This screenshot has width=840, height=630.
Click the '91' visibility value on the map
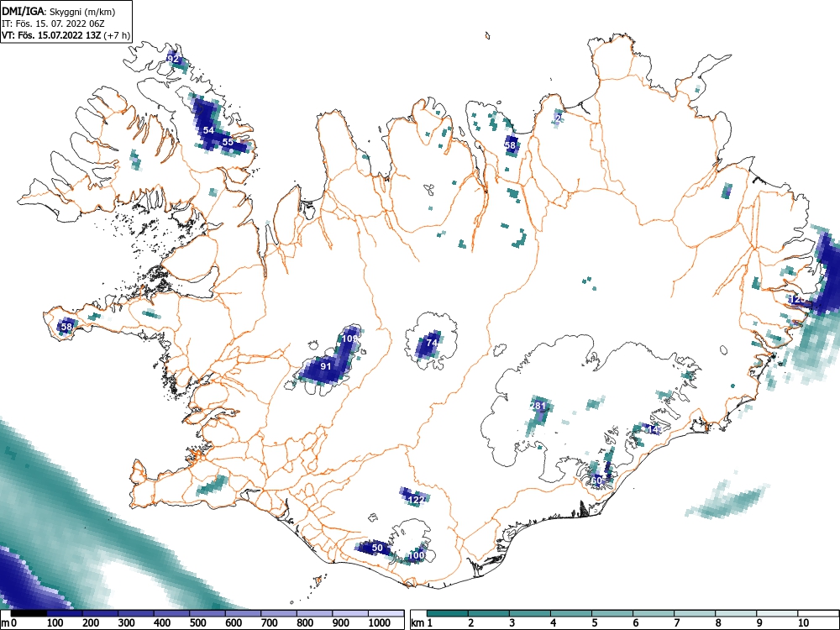326,366
